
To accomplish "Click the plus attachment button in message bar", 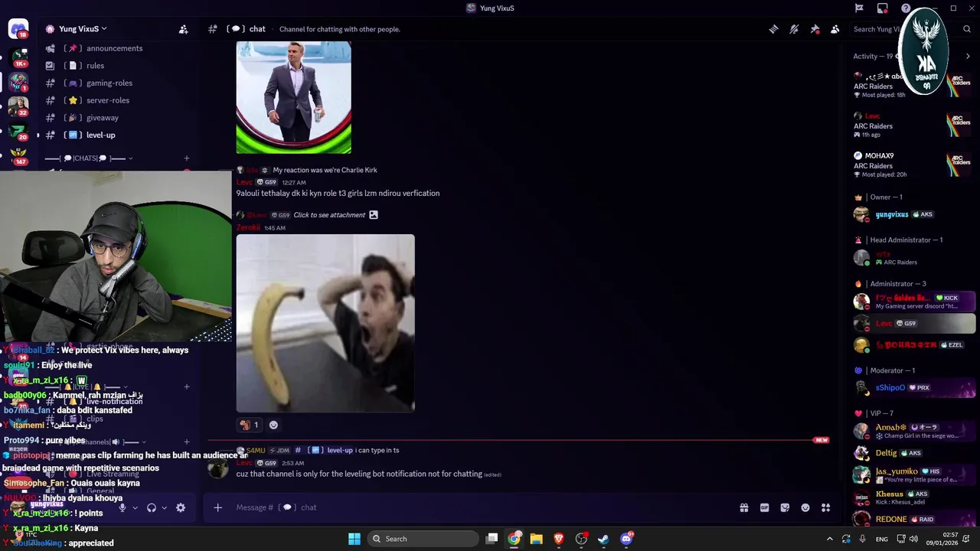I will (217, 507).
